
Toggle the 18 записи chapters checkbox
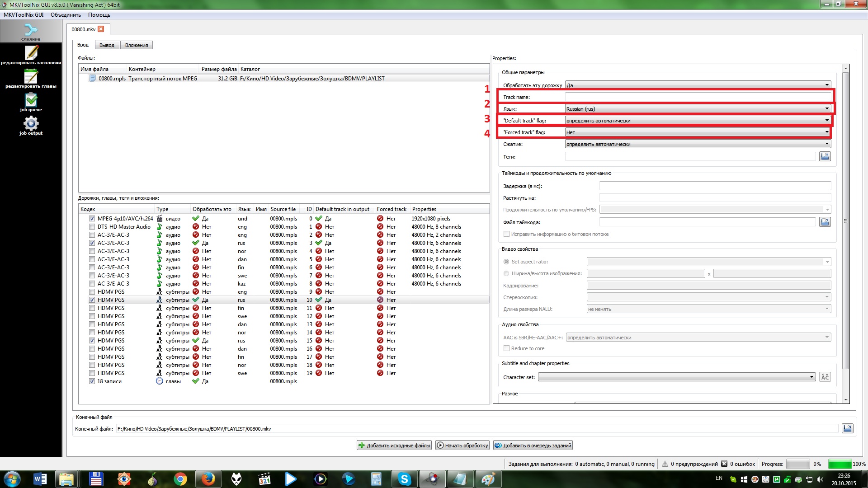92,381
